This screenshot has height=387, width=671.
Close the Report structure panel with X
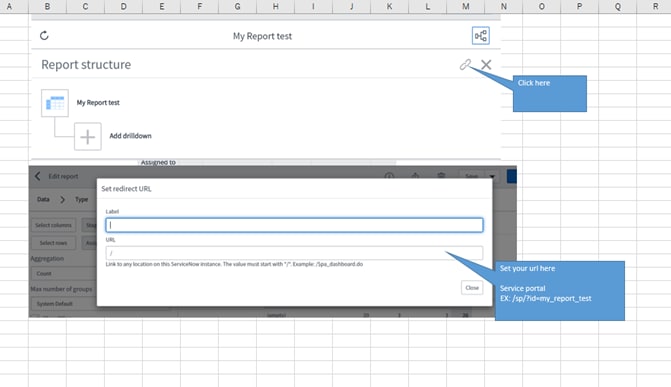486,65
